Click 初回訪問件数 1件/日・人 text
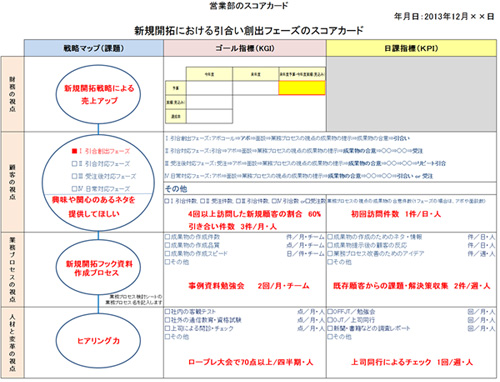The image size is (500, 382). click(x=396, y=214)
